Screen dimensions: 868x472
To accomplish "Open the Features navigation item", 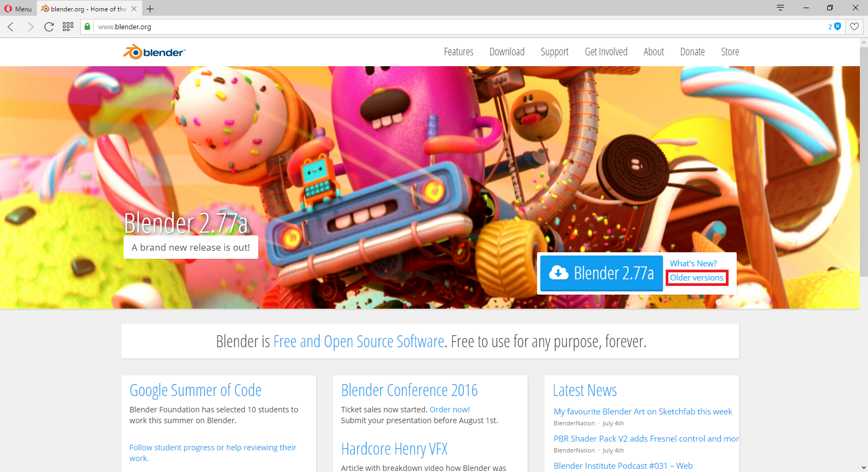I will (458, 52).
